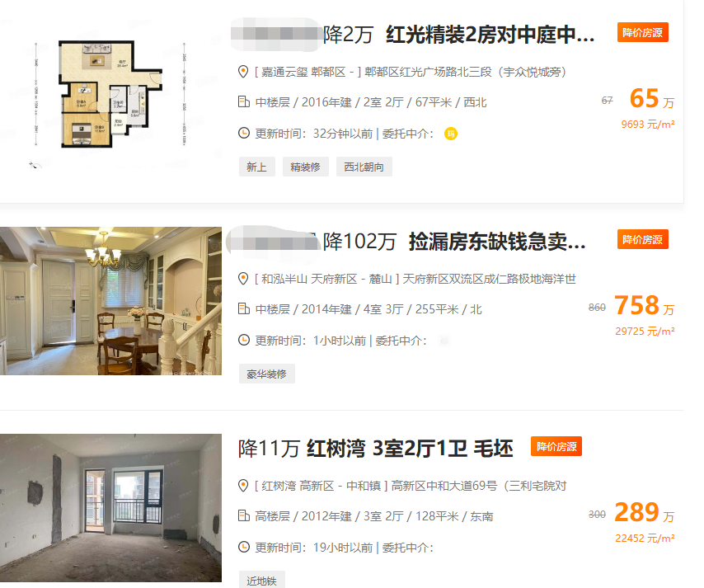
Task: Select the 新上 tag
Action: click(x=257, y=167)
